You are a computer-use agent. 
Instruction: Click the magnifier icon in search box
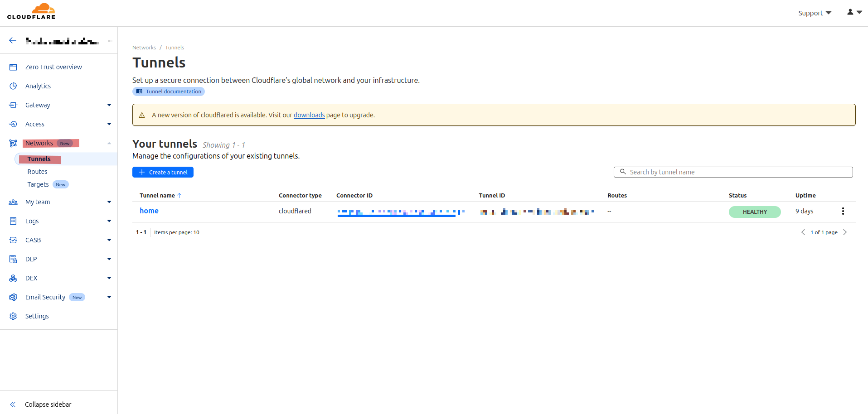coord(623,172)
